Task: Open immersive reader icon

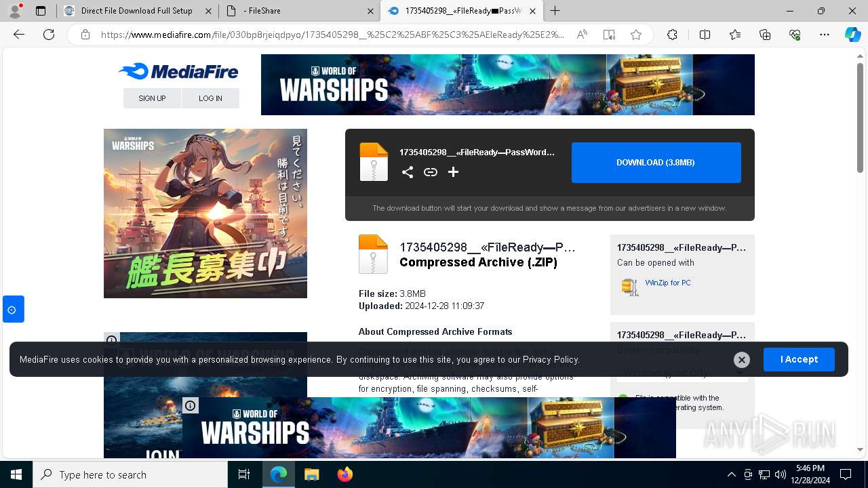Action: [x=609, y=35]
